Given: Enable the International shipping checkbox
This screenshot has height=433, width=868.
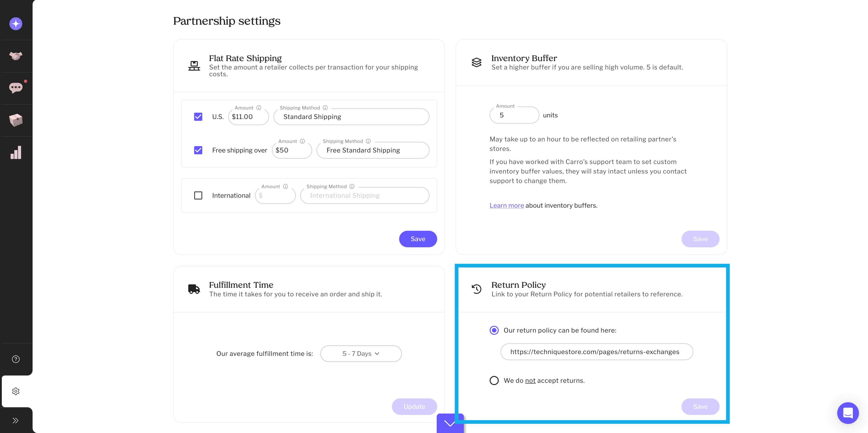Looking at the screenshot, I should [x=198, y=195].
